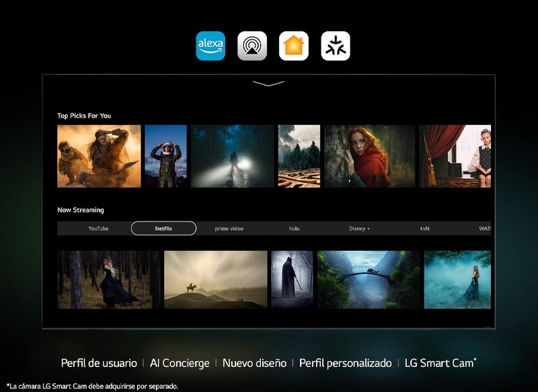Collapse panel with the top chevron arrow
Image resolution: width=538 pixels, height=392 pixels.
pyautogui.click(x=268, y=83)
